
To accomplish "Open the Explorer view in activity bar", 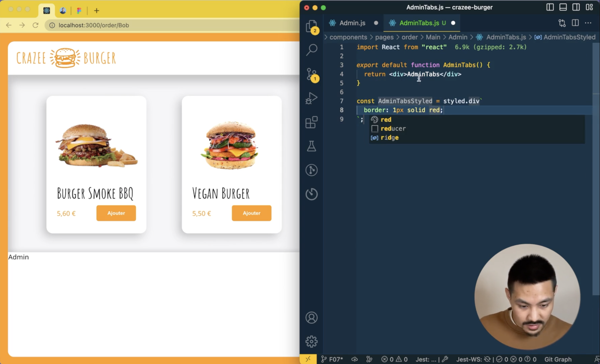I will click(311, 26).
